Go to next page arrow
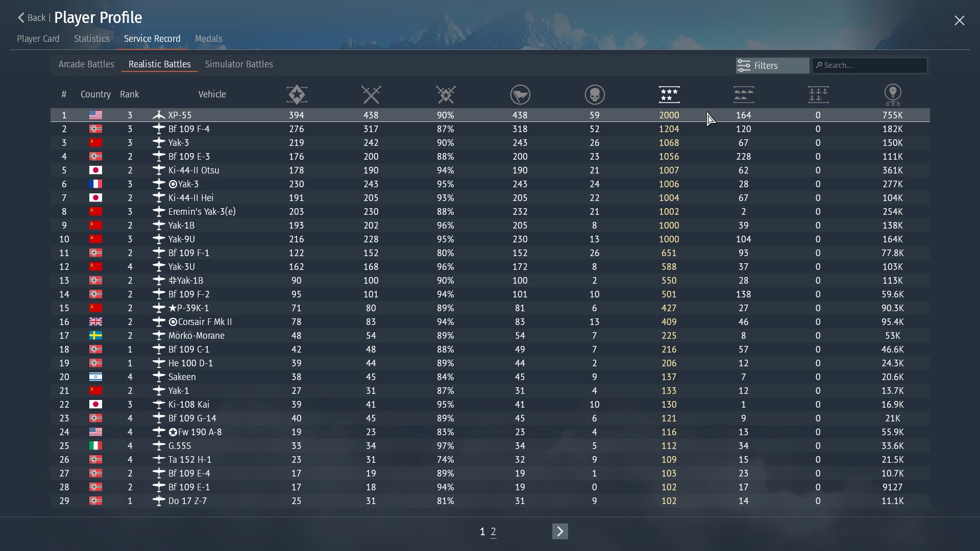The height and width of the screenshot is (551, 980). pyautogui.click(x=560, y=532)
